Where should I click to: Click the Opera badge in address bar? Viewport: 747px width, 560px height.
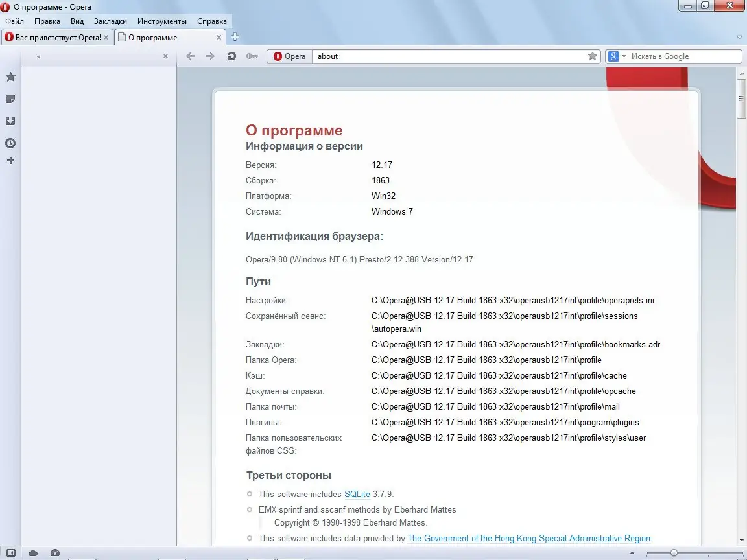point(290,56)
